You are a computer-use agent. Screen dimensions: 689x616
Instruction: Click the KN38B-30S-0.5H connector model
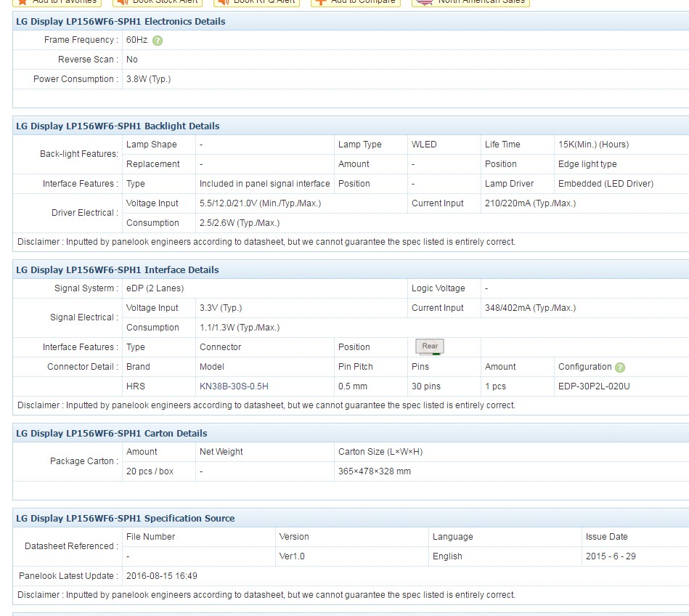[x=234, y=386]
